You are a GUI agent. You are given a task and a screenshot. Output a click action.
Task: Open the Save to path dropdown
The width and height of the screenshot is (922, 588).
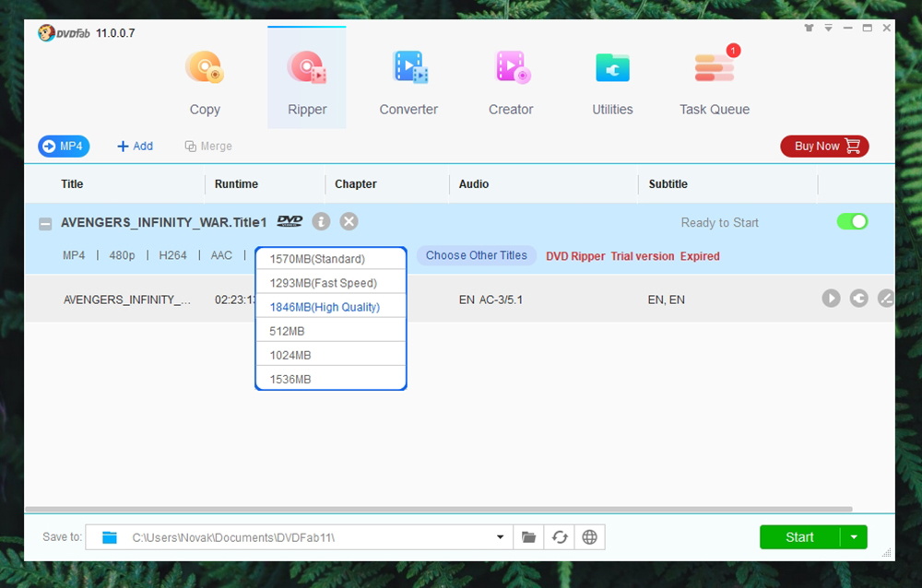point(500,537)
